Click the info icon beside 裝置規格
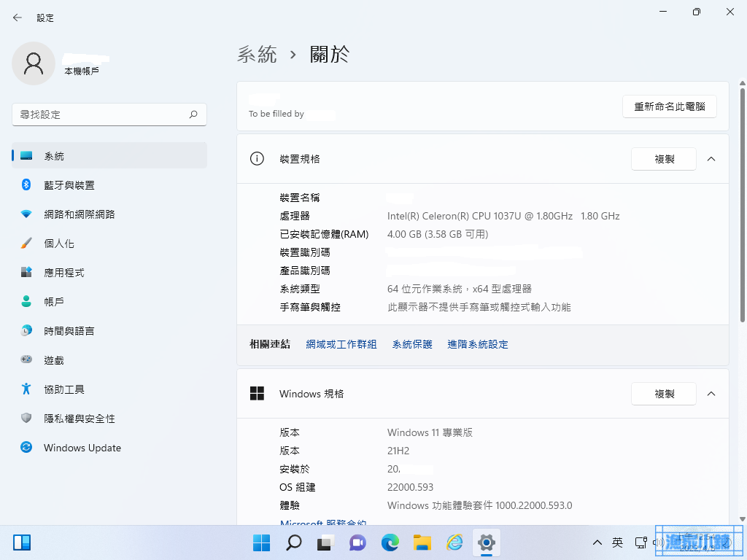The image size is (747, 560). point(257,158)
